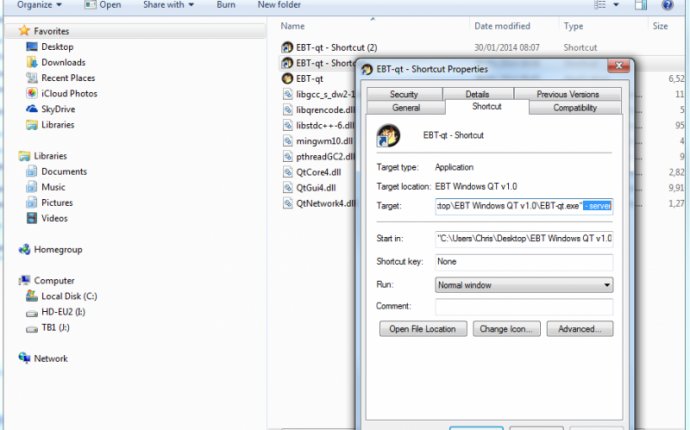The image size is (690, 430).
Task: Open the Homegroup icon
Action: click(x=24, y=249)
